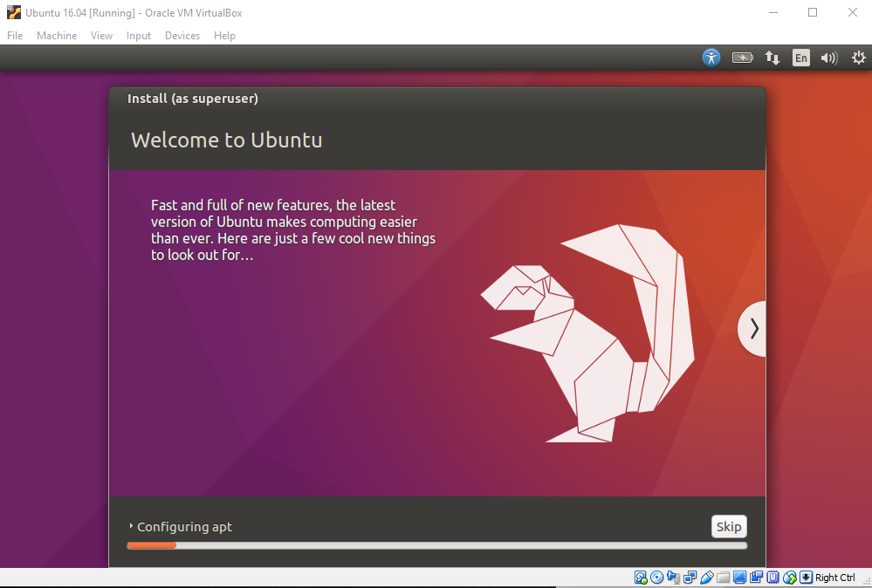Screen dimensions: 872x588
Task: Click the battery status indicator
Action: tap(743, 58)
